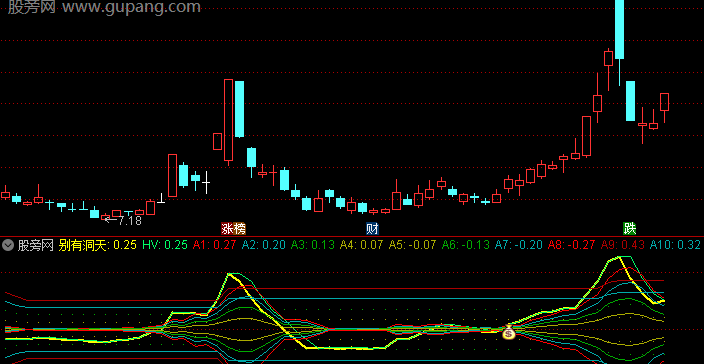The image size is (704, 364).
Task: Open the red 涨榜 info marker
Action: 233,229
